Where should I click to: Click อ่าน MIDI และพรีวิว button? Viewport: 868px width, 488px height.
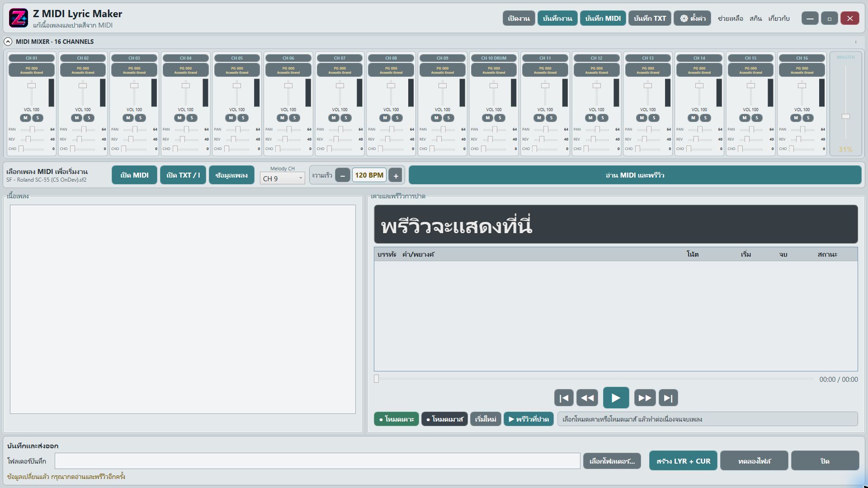tap(635, 175)
